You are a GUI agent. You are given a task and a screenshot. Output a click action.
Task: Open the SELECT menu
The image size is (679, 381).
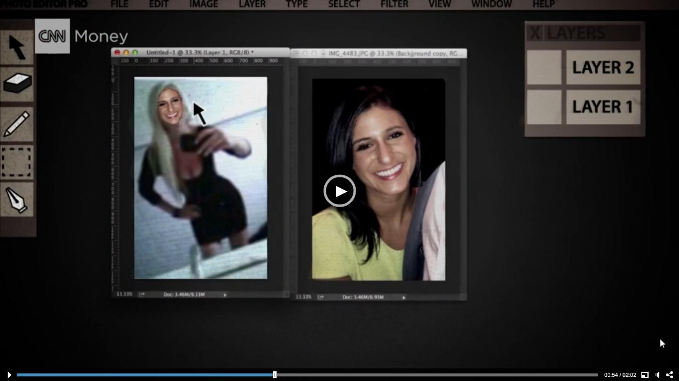pyautogui.click(x=344, y=4)
